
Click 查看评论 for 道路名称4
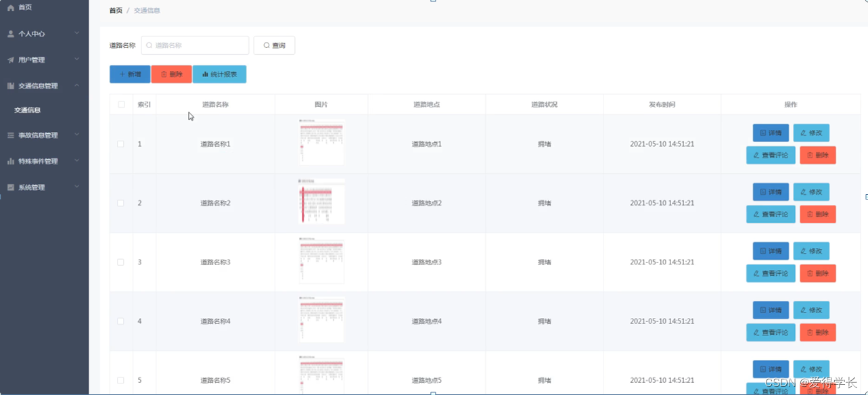coord(771,332)
